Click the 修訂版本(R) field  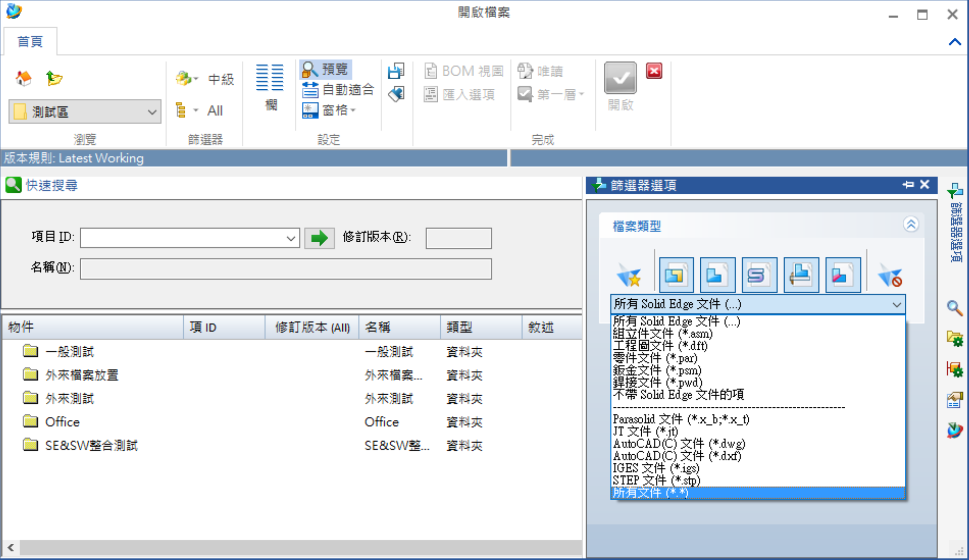click(x=458, y=238)
